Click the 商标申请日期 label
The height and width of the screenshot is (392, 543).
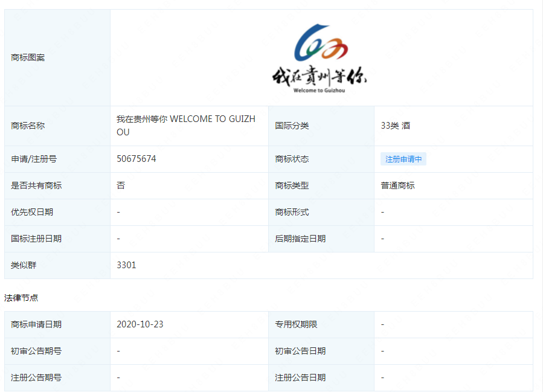pos(36,324)
